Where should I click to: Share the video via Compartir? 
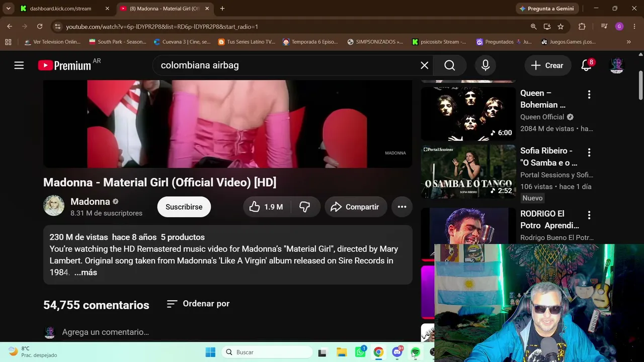tap(355, 207)
